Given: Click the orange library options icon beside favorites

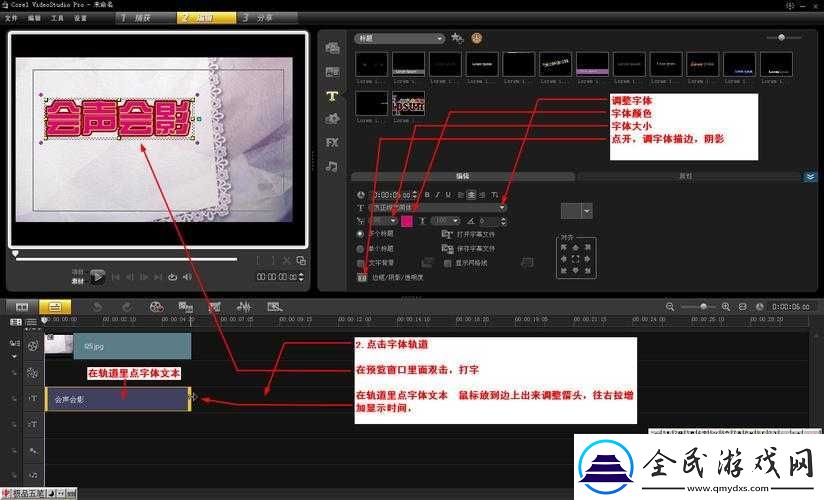Looking at the screenshot, I should click(x=477, y=38).
